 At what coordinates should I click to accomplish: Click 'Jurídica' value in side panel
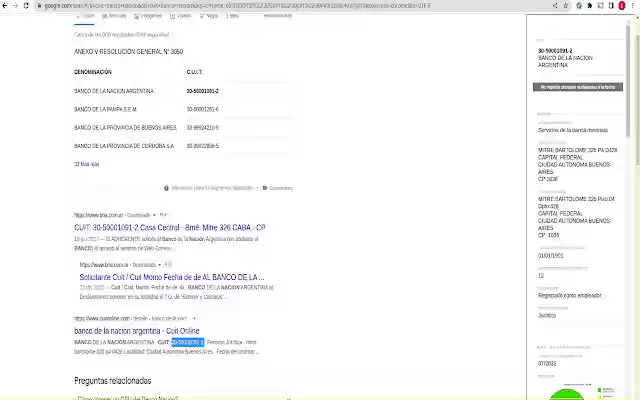coord(547,315)
